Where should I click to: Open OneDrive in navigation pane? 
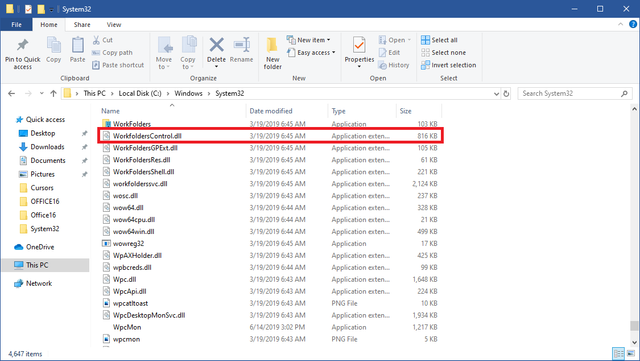click(34, 247)
